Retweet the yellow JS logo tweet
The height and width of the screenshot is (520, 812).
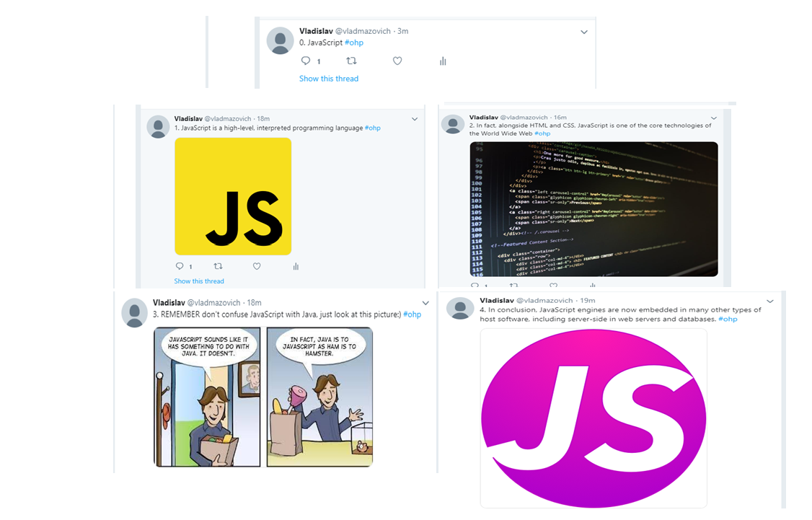pos(219,266)
